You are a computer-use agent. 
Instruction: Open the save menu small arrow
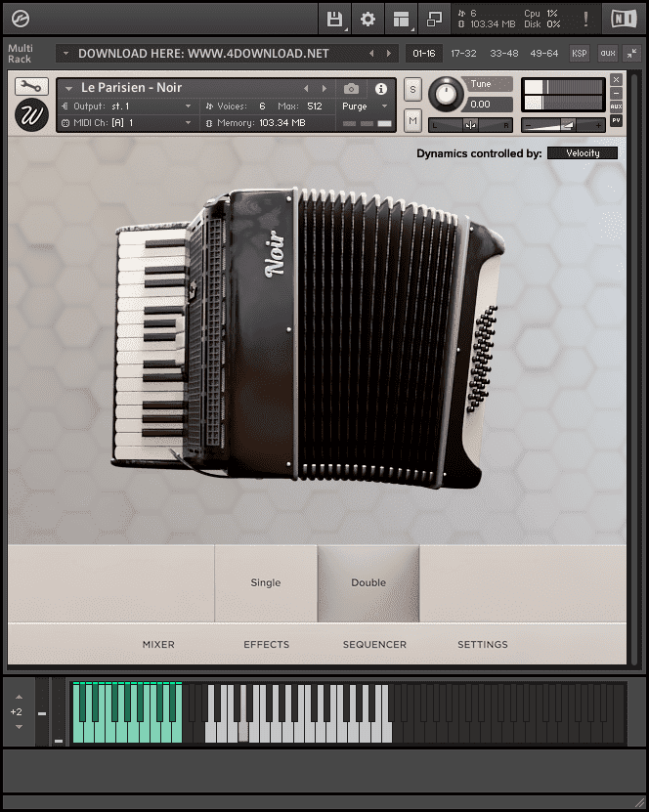[346, 30]
